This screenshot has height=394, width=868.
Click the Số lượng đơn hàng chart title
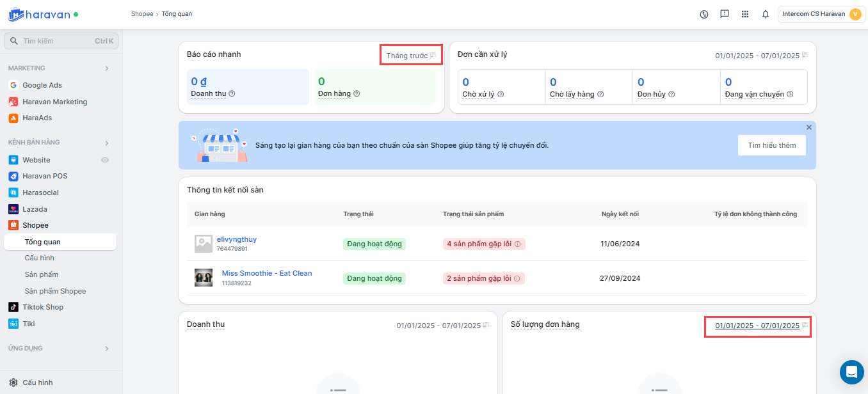(x=545, y=324)
